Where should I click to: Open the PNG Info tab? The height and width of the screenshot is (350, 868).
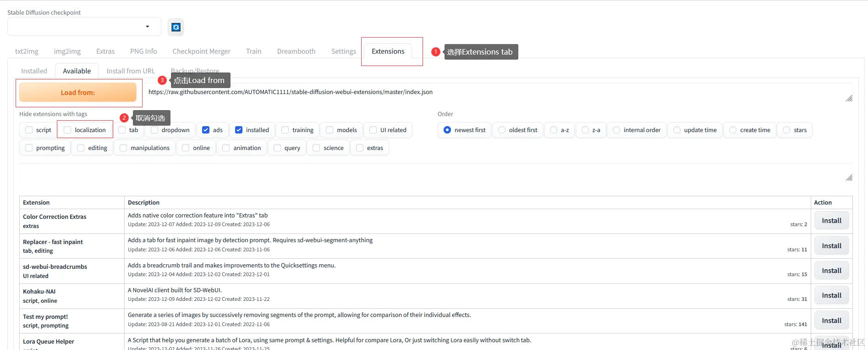(143, 51)
